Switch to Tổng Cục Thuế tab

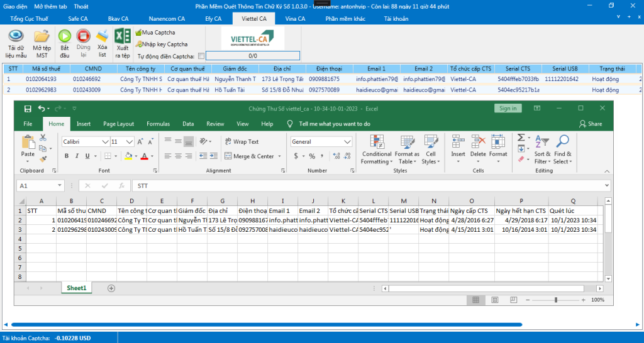pos(29,19)
